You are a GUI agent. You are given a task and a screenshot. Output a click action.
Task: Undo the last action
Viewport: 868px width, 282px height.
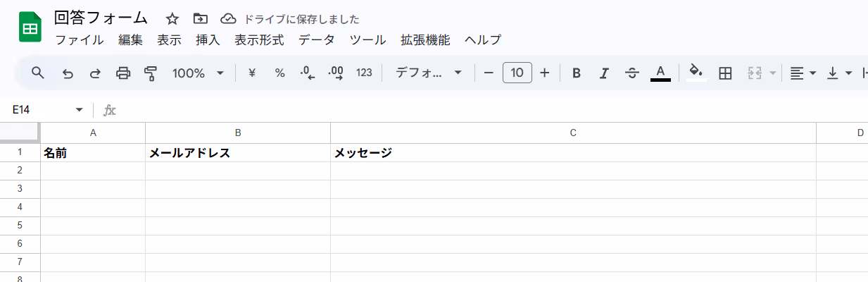click(68, 73)
